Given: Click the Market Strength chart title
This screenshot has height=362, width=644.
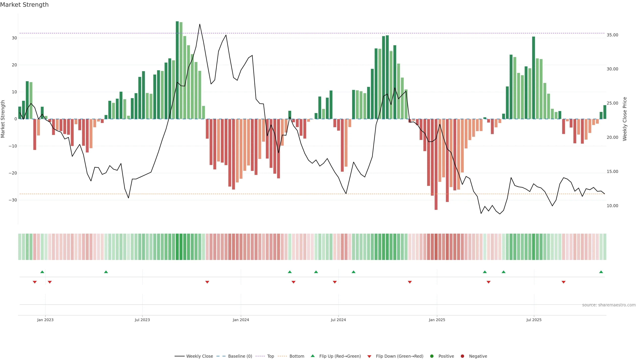Looking at the screenshot, I should 24,5.
